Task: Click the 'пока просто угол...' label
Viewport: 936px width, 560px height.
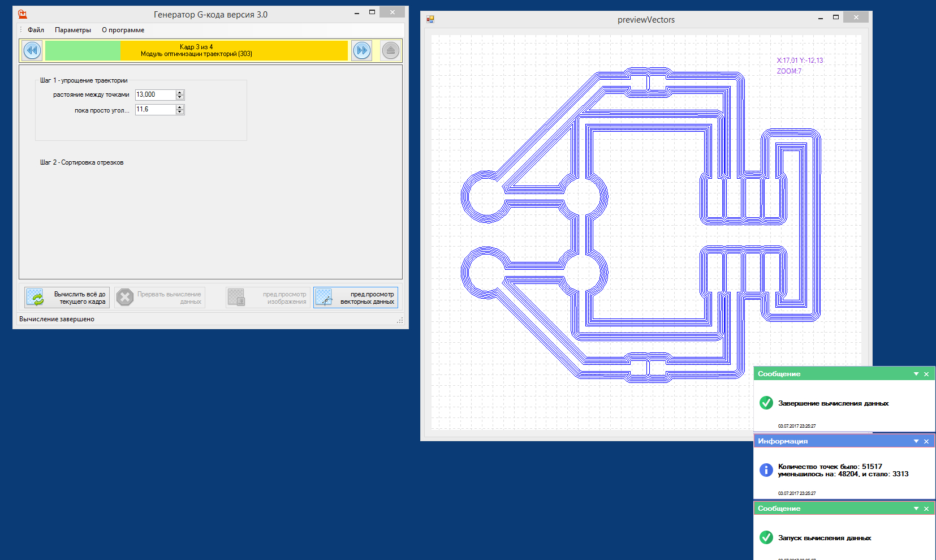Action: (102, 110)
